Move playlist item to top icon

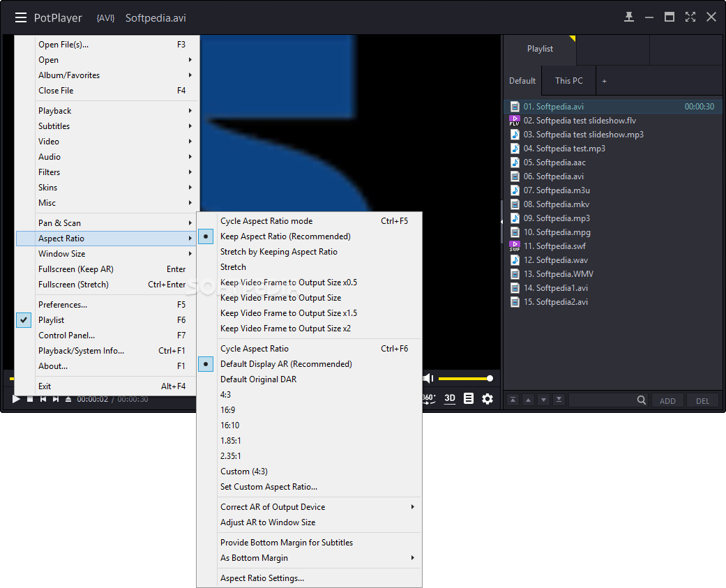[513, 400]
